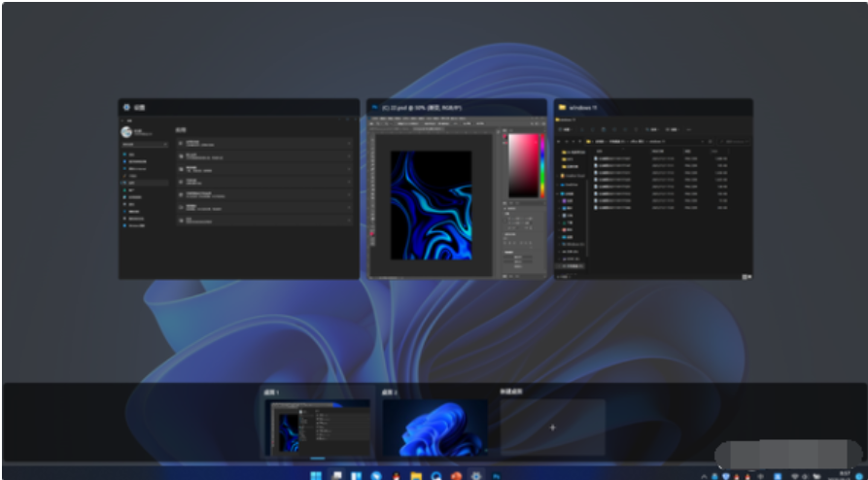Add a new desktop with plus button
The height and width of the screenshot is (480, 868).
pyautogui.click(x=552, y=428)
